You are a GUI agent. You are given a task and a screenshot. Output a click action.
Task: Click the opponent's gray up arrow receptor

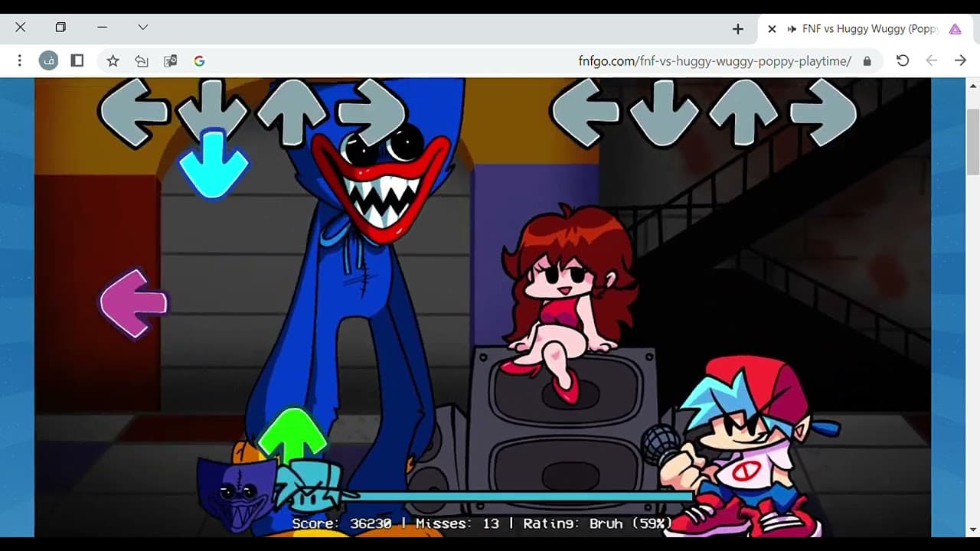coord(292,112)
